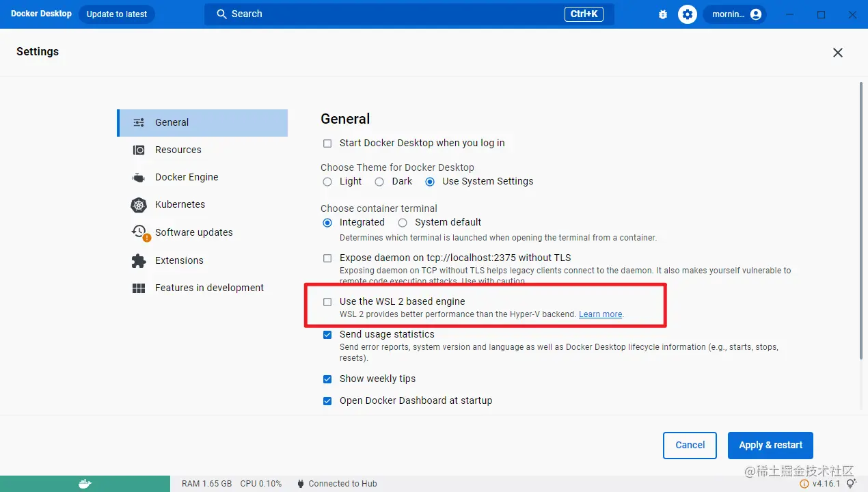The width and height of the screenshot is (868, 492).
Task: Click the Extensions puzzle piece icon
Action: (139, 260)
